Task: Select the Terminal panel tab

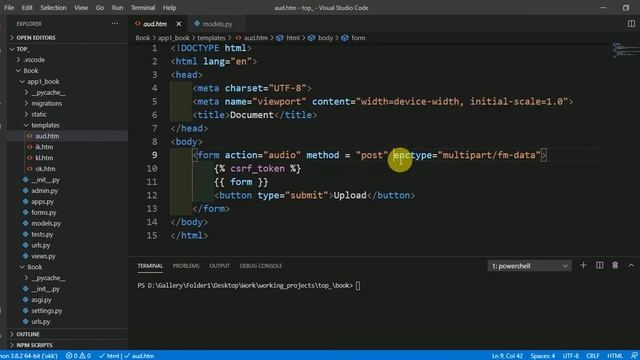Action: point(150,266)
